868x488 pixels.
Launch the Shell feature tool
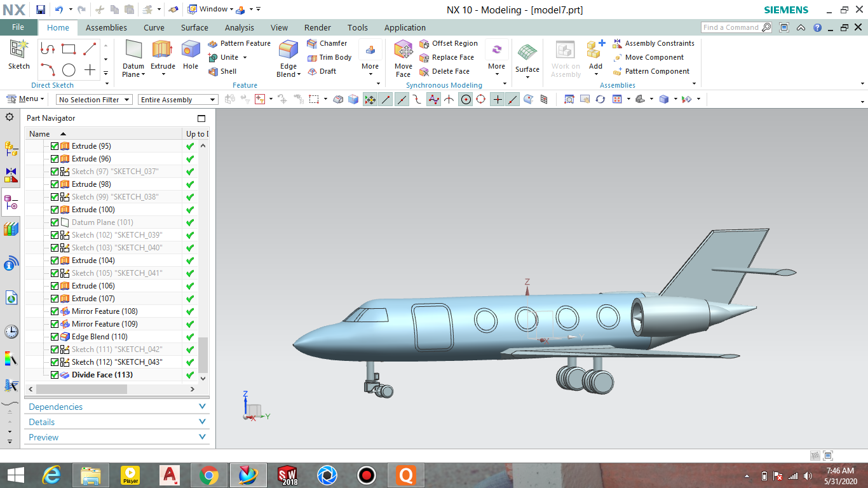222,71
